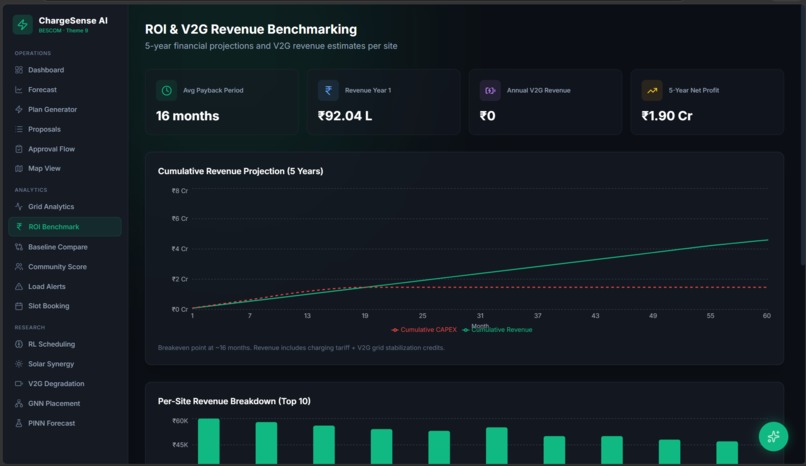The height and width of the screenshot is (466, 806).
Task: Click the Cumulative Revenue Projection chart title
Action: point(241,171)
